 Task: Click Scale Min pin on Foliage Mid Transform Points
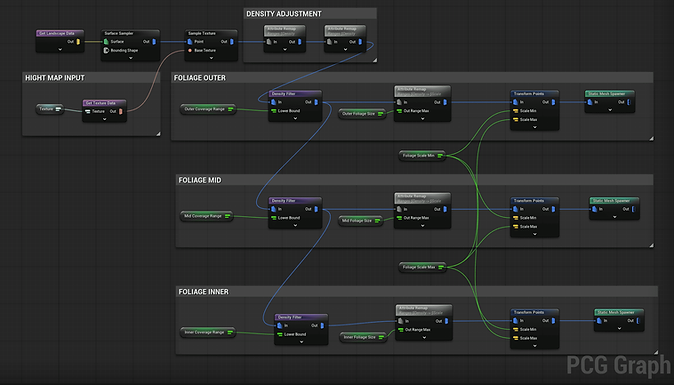(x=515, y=218)
